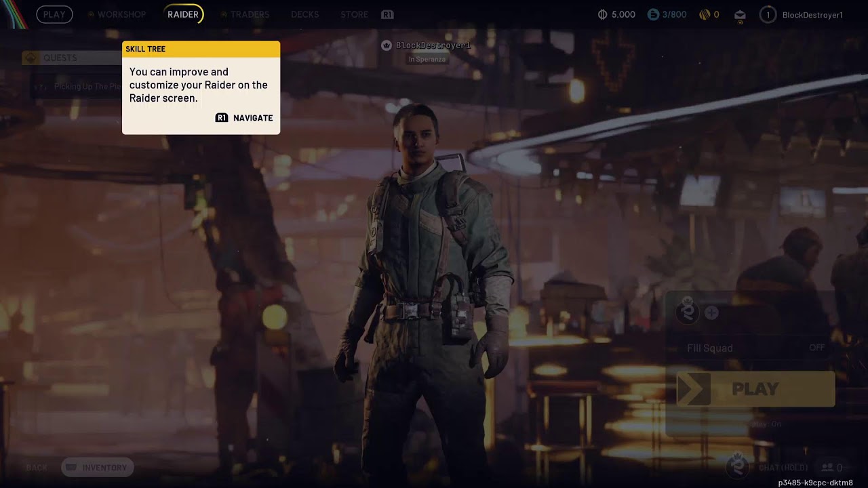This screenshot has width=868, height=488.
Task: Click the blue token icon beside 3/800
Action: (x=653, y=14)
